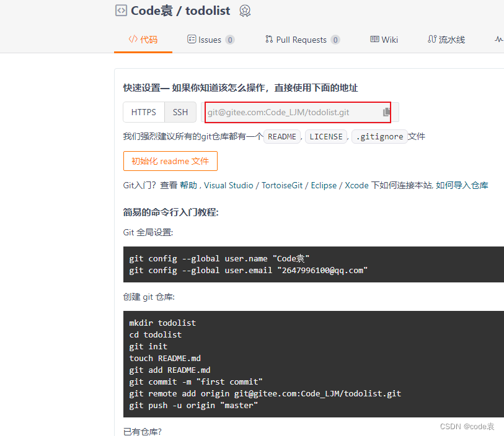Image resolution: width=504 pixels, height=436 pixels.
Task: Open the Eclipse link
Action: pyautogui.click(x=324, y=185)
